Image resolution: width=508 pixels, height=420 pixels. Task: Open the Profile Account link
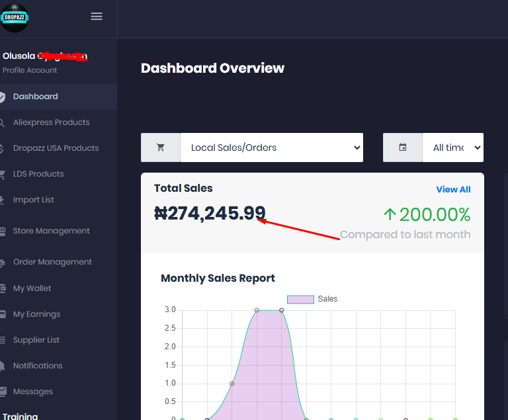click(x=30, y=70)
